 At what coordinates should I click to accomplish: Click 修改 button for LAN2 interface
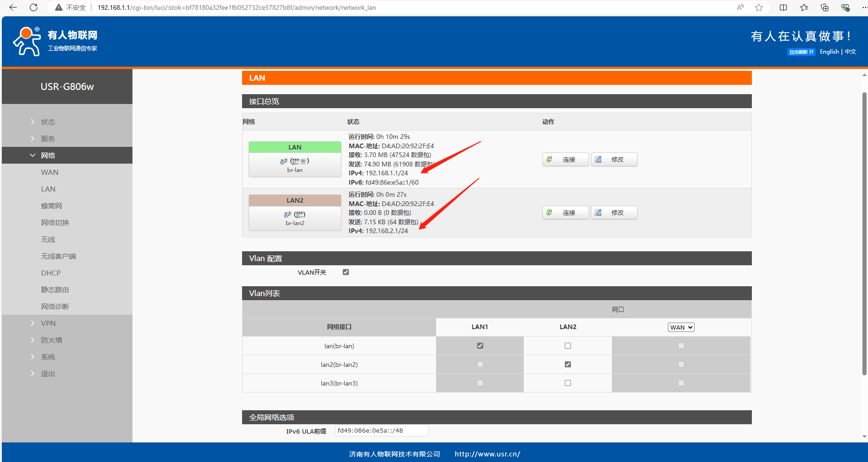click(x=614, y=213)
